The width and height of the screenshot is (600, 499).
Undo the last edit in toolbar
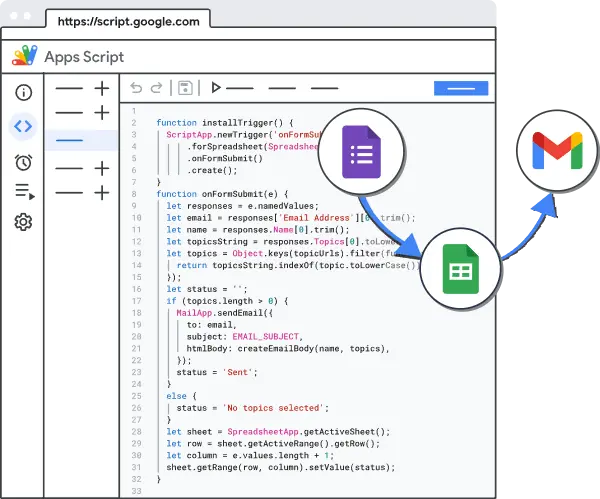tap(136, 88)
